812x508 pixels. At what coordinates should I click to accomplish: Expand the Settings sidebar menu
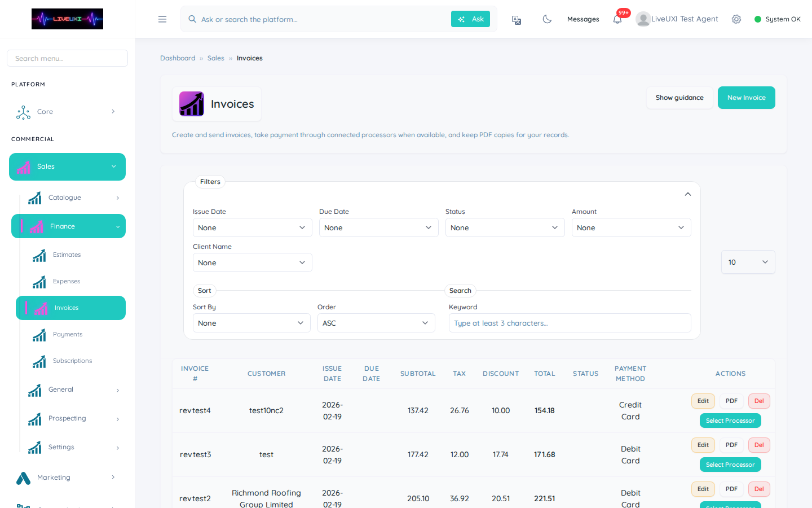tap(73, 448)
